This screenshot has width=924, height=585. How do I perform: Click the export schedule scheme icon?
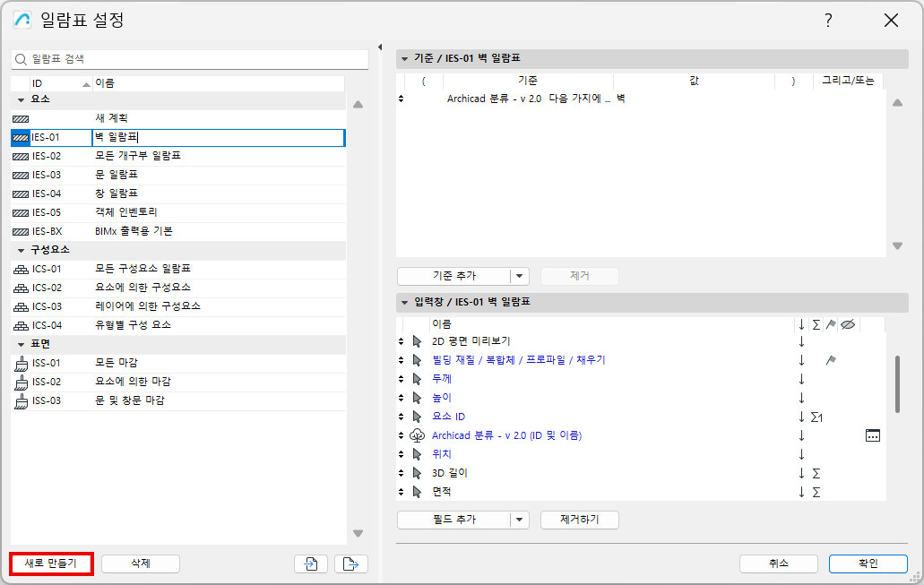coord(351,563)
